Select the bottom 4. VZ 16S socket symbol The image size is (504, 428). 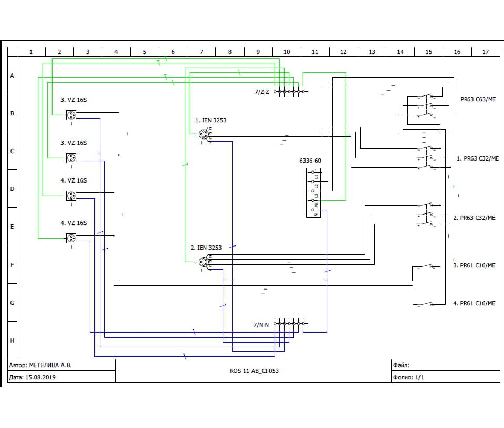click(x=71, y=239)
